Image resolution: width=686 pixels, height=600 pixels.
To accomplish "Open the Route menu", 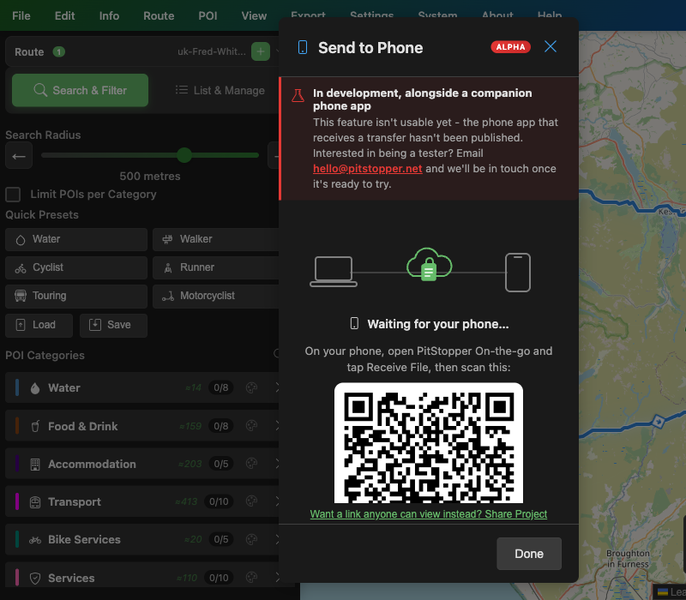I will tap(159, 16).
